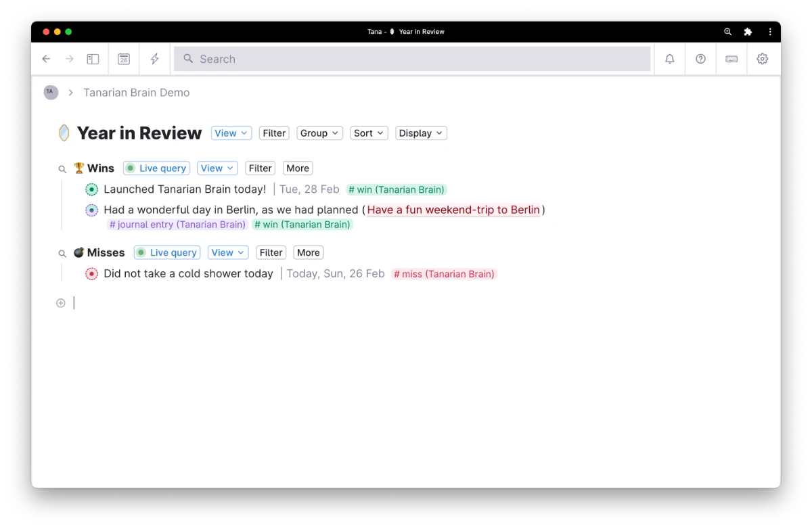Open notifications bell icon
812x529 pixels.
pyautogui.click(x=670, y=59)
